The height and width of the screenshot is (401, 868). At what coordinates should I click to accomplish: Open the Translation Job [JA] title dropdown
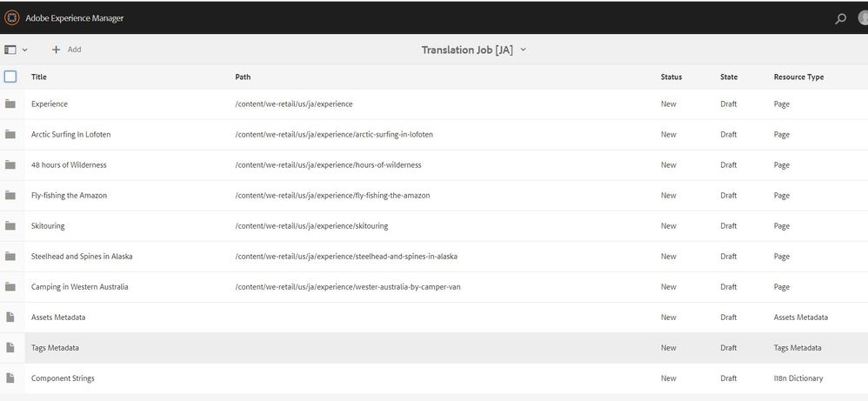[x=474, y=50]
